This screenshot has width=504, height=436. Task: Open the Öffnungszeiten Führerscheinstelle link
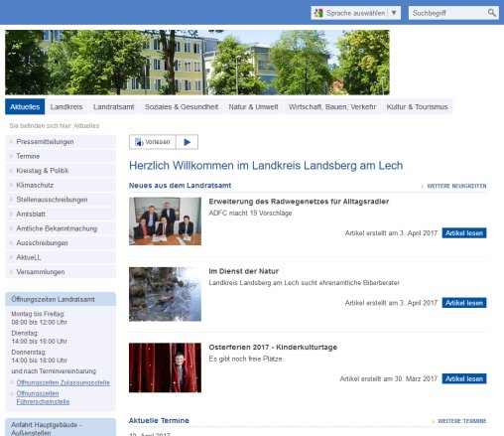coord(43,397)
